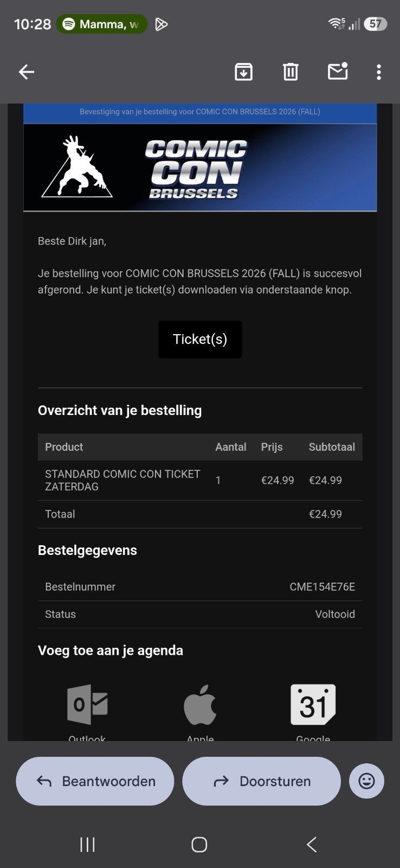Tap the Spotify now-playing status chip
Image resolution: width=400 pixels, height=868 pixels.
click(x=102, y=24)
